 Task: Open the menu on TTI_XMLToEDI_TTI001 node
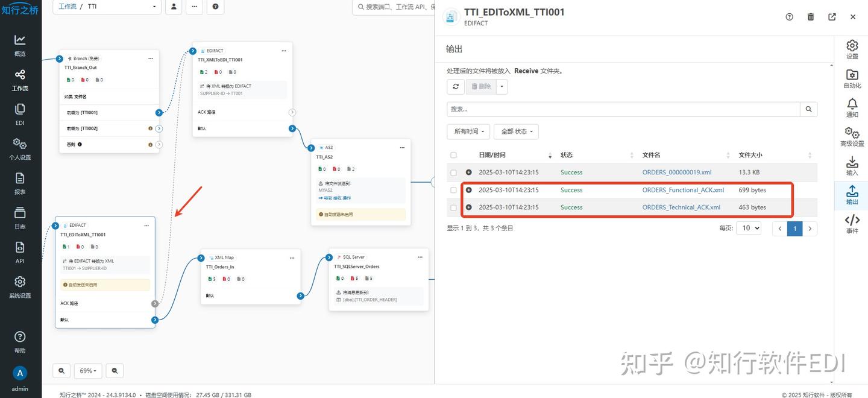(283, 51)
